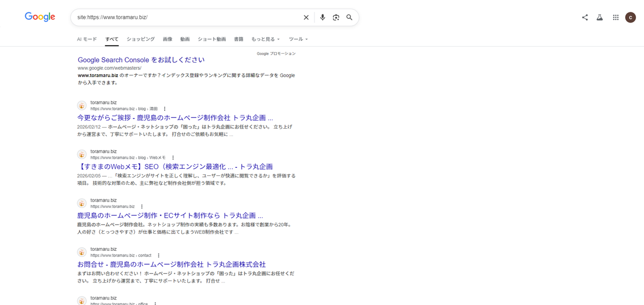Clear the search box with X icon
This screenshot has height=305, width=644.
306,17
